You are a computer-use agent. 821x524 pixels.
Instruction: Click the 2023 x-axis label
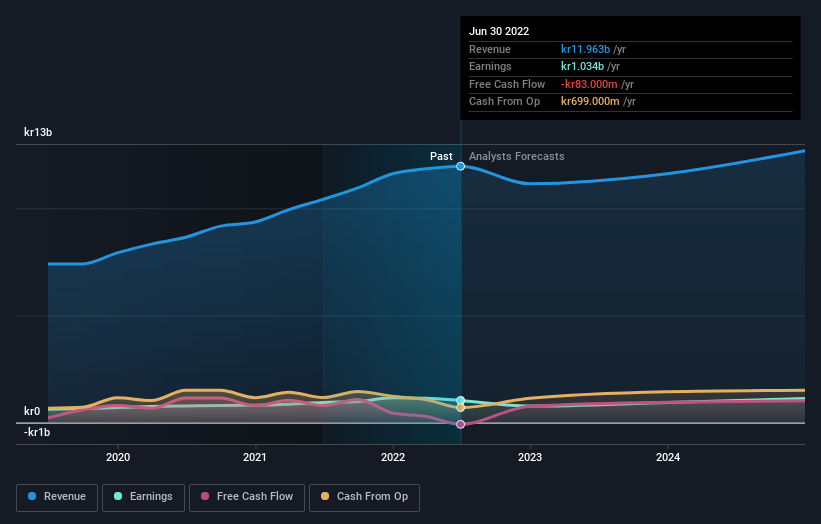[x=530, y=457]
